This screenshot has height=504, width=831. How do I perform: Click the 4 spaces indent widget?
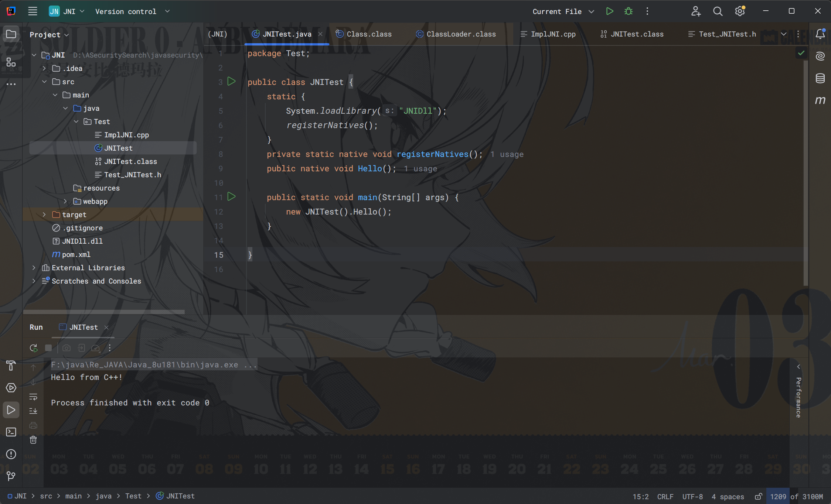click(728, 497)
